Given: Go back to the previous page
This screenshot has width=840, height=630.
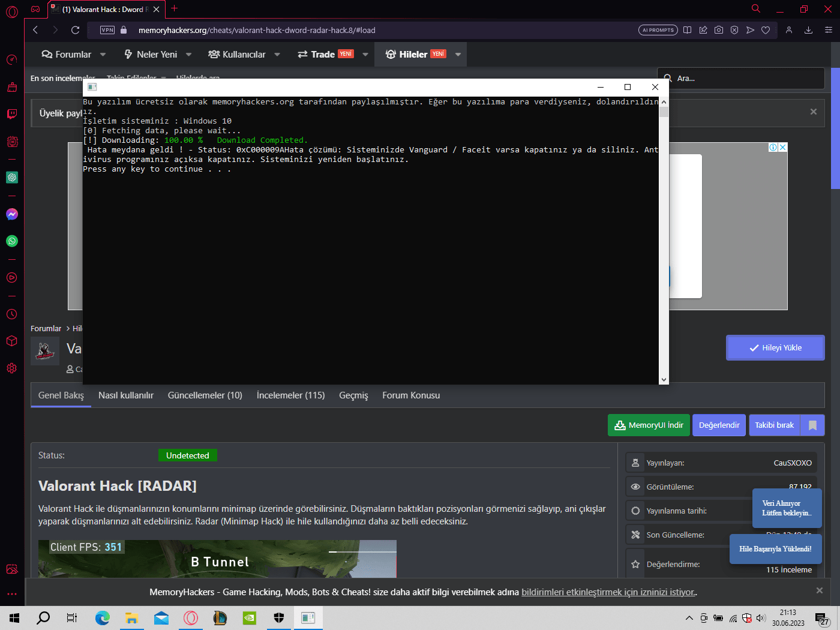Looking at the screenshot, I should (x=35, y=30).
